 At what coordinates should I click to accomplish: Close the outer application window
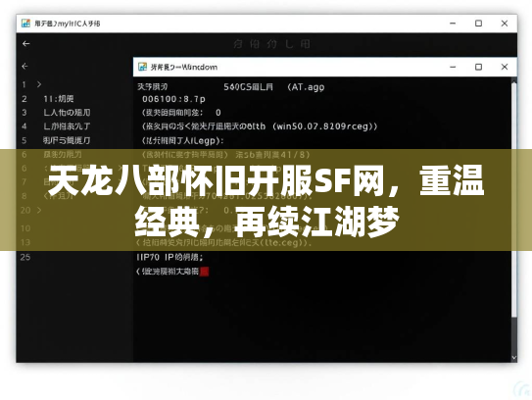coord(505,24)
